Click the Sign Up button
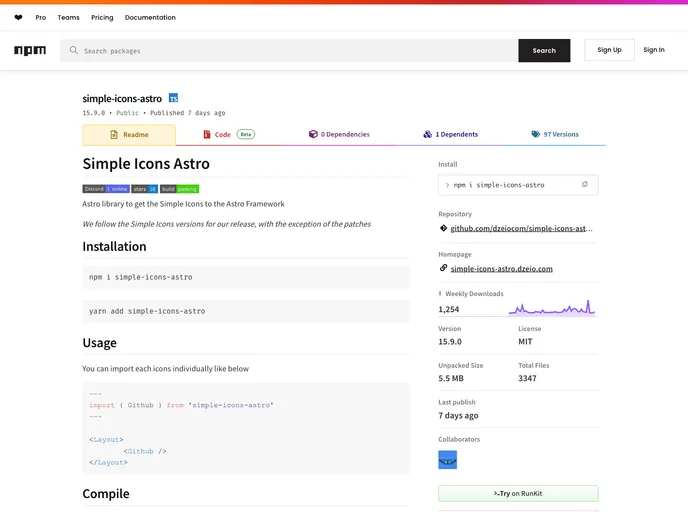This screenshot has height=512, width=688. click(609, 50)
